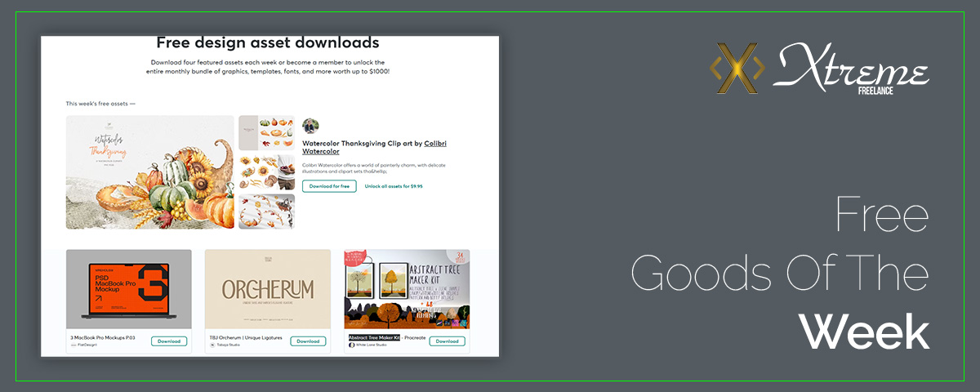Download the TBJ Orcherum font
This screenshot has height=392, width=980.
pos(308,341)
